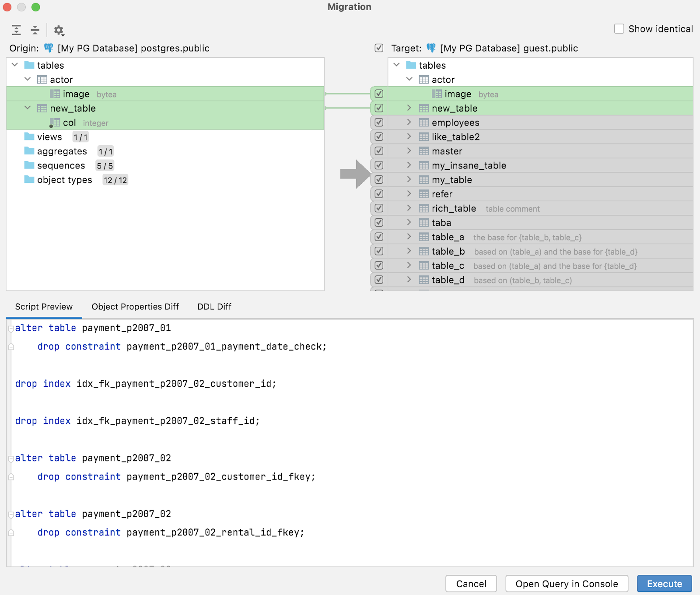Viewport: 700px width, 595px height.
Task: Select the actor table icon in Origin
Action: point(42,80)
